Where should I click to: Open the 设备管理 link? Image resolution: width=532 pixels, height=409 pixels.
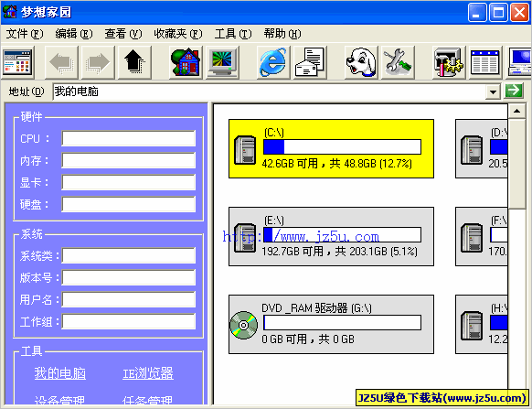click(60, 400)
